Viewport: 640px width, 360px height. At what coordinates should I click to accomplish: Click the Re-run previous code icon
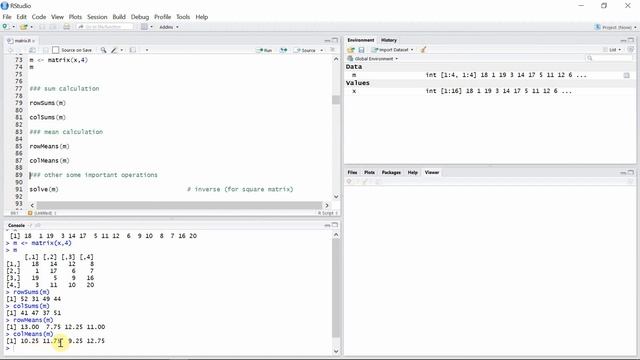[x=283, y=50]
